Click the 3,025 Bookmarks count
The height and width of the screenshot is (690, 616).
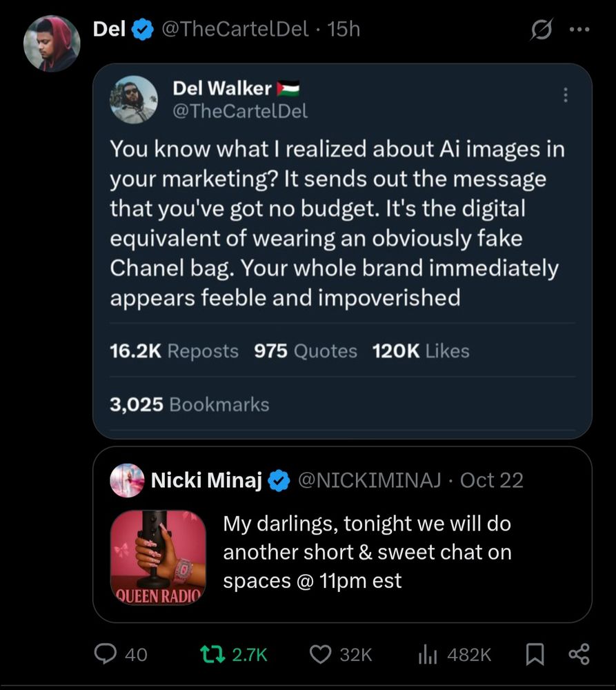190,404
